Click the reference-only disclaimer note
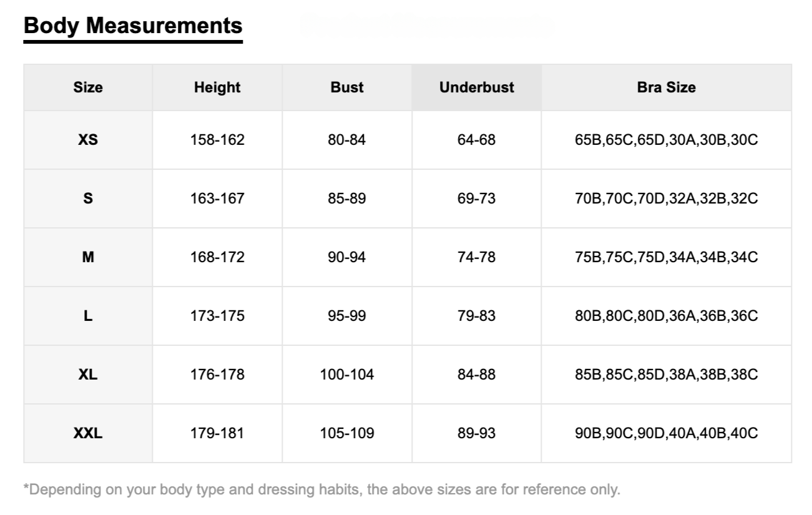 coord(322,489)
